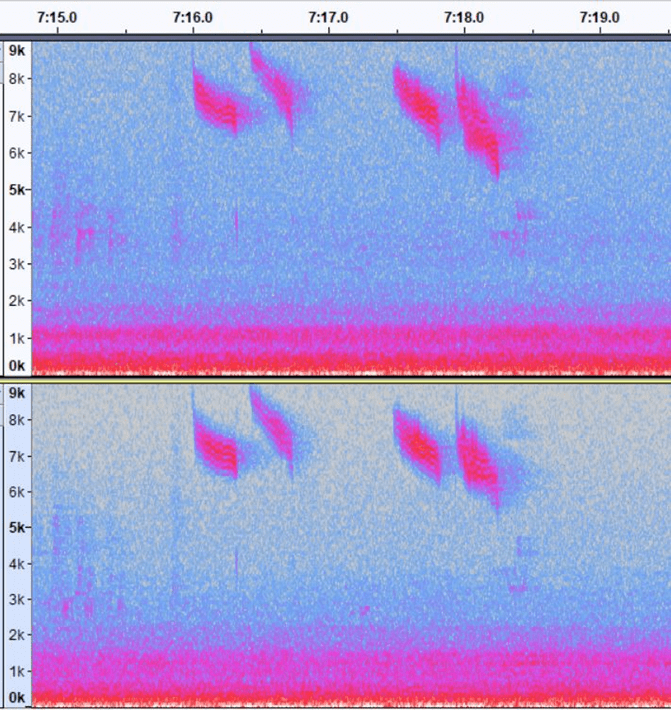This screenshot has height=710, width=671.
Task: Click the 2k label on top channel scale
Action: pyautogui.click(x=17, y=301)
